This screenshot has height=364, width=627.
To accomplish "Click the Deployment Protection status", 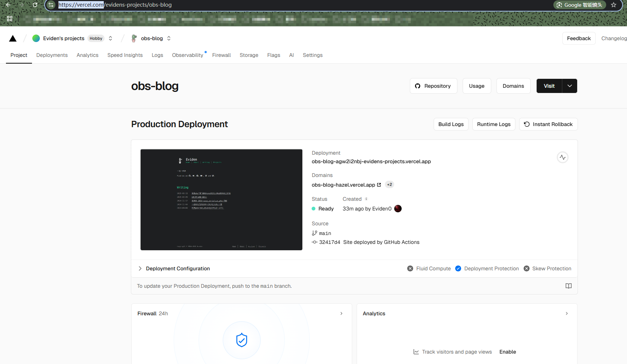I will (x=487, y=268).
